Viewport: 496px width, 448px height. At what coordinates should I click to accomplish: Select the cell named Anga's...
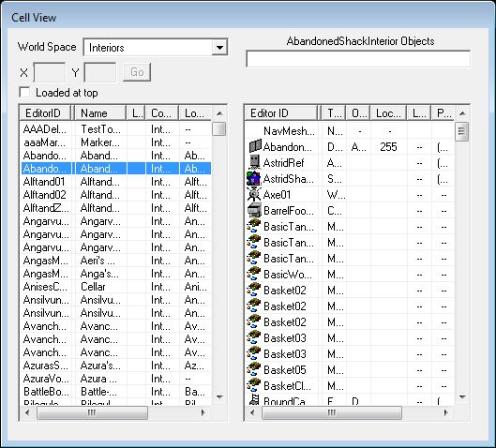[x=115, y=274]
